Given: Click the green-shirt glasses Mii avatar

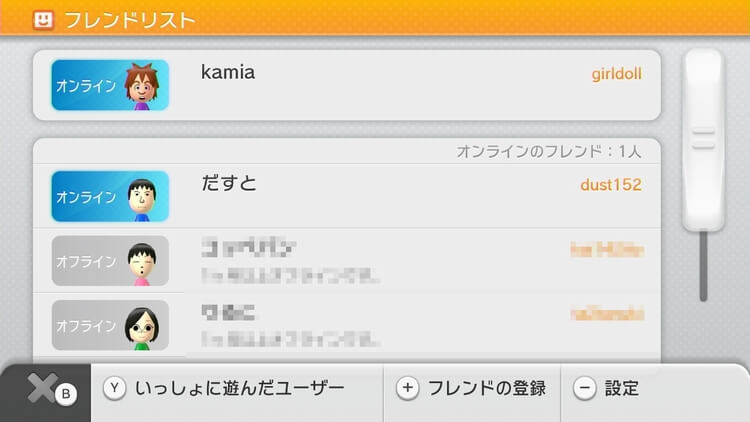Looking at the screenshot, I should 142,329.
